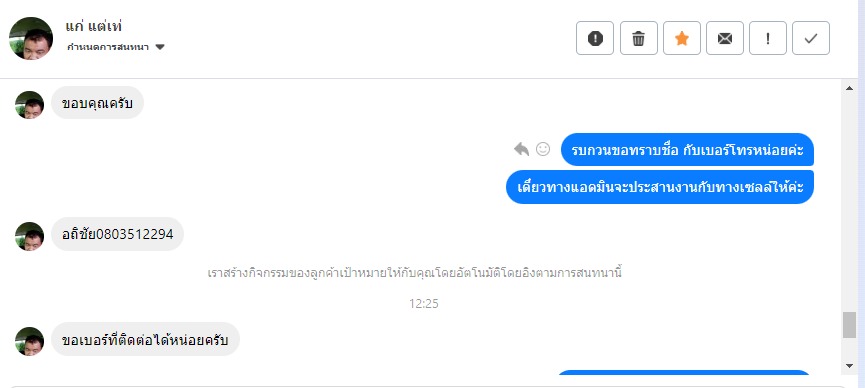This screenshot has height=388, width=865.
Task: Reply to message using arrow icon
Action: (521, 149)
